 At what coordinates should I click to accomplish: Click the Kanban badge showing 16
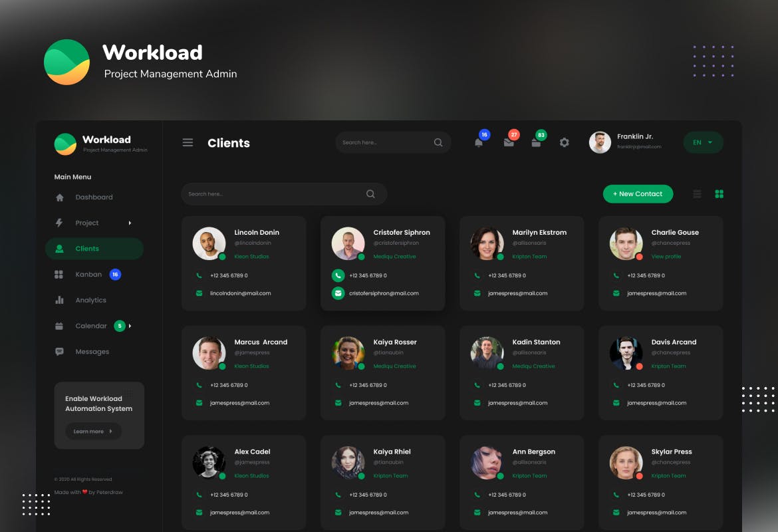tap(115, 275)
